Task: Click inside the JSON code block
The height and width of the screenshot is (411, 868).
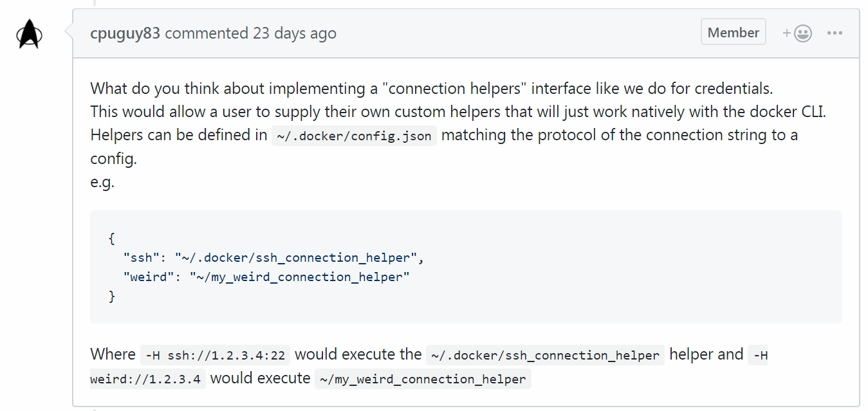Action: pyautogui.click(x=450, y=267)
